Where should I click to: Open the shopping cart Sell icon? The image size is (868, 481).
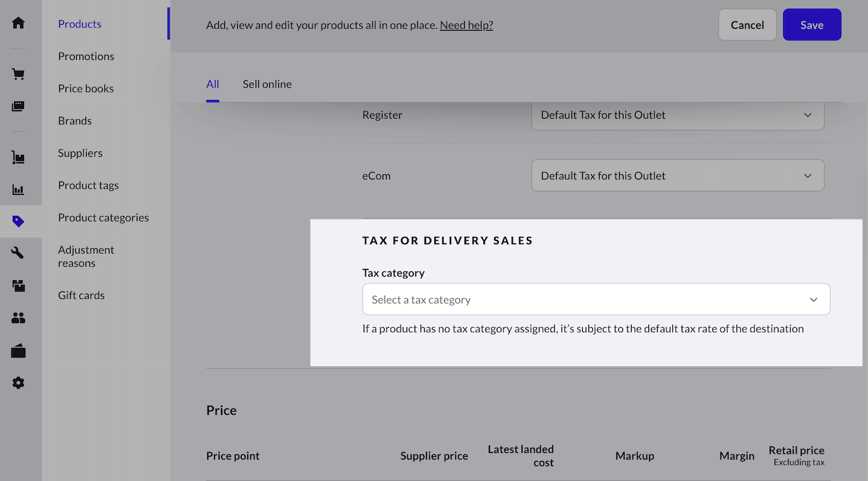[18, 74]
